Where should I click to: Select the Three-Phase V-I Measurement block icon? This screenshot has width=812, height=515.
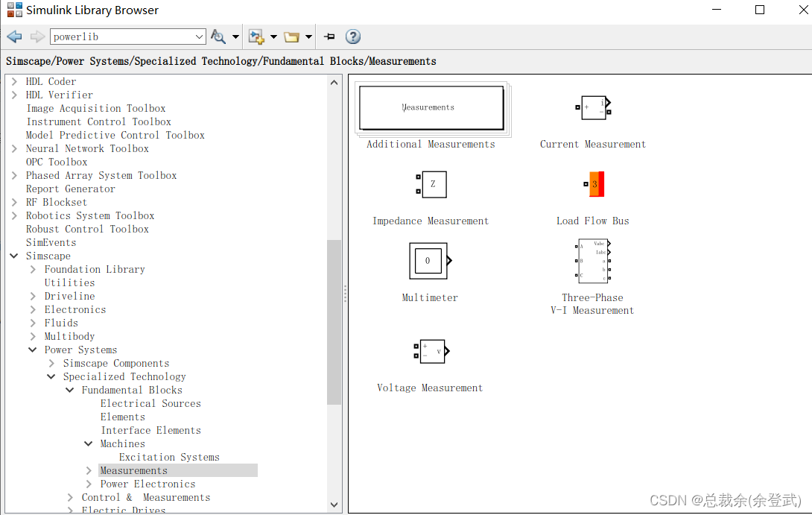click(x=594, y=261)
